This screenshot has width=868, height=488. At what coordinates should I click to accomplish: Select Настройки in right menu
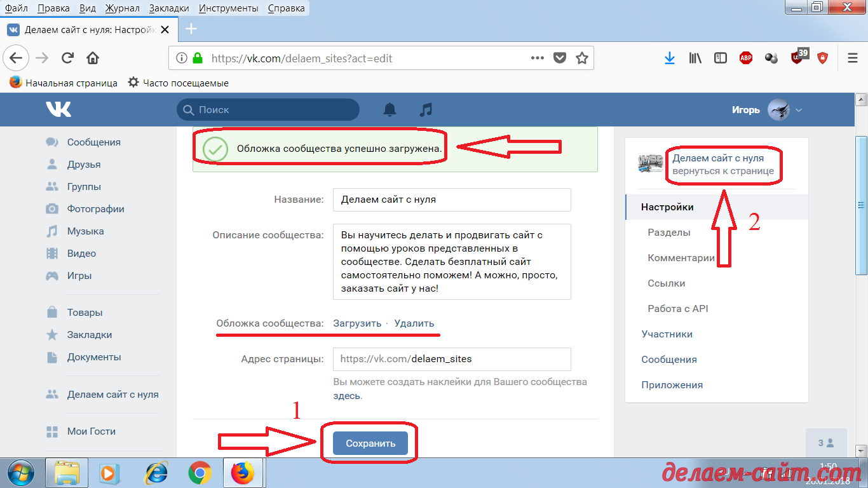click(717, 207)
